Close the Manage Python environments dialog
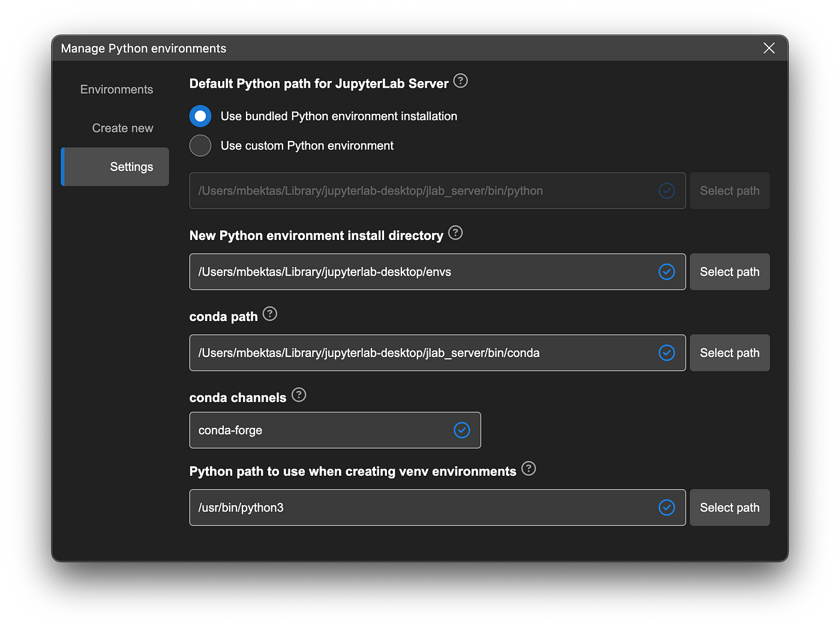Image resolution: width=840 pixels, height=630 pixels. coord(769,48)
